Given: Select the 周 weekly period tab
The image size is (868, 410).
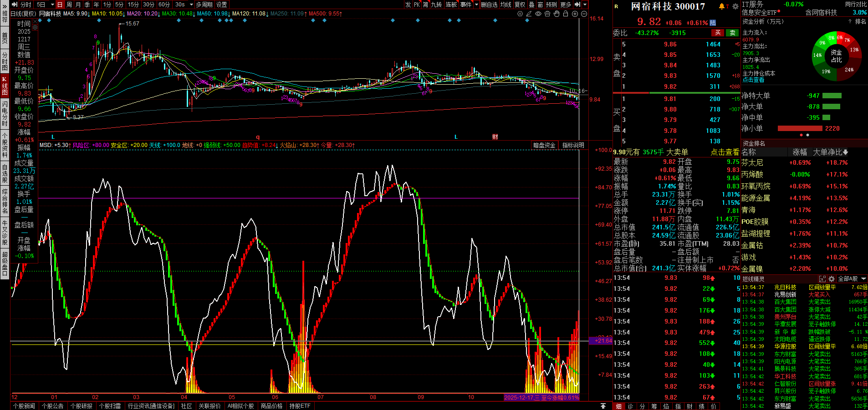Looking at the screenshot, I should coord(69,5).
